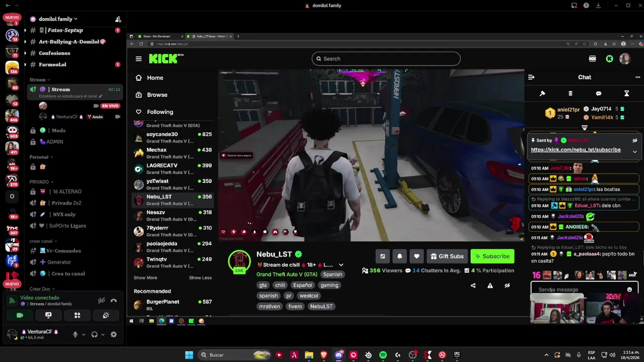This screenshot has height=362, width=644.
Task: Expand the headphone output options arrow
Action: pos(103,334)
